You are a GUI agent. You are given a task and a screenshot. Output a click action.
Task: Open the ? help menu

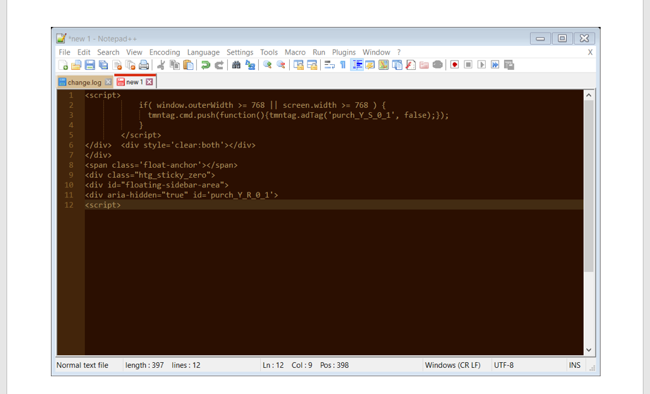[x=399, y=52]
